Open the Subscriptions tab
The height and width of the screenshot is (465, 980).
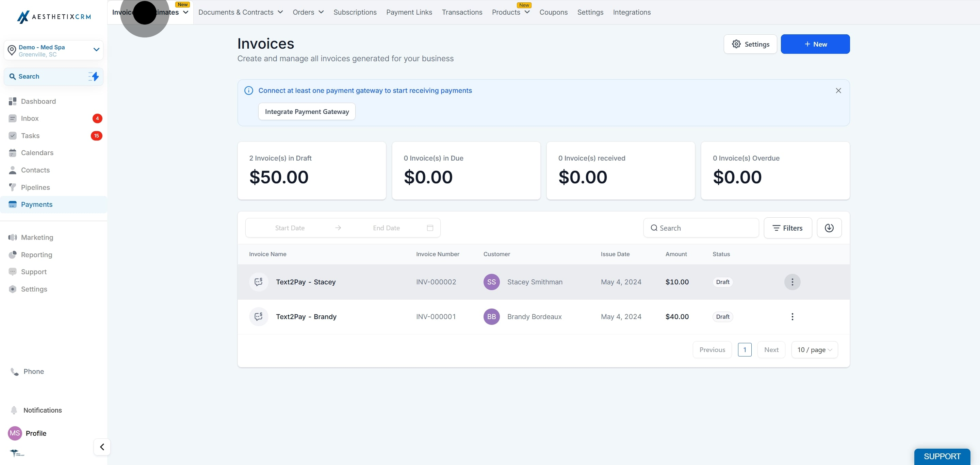tap(355, 12)
